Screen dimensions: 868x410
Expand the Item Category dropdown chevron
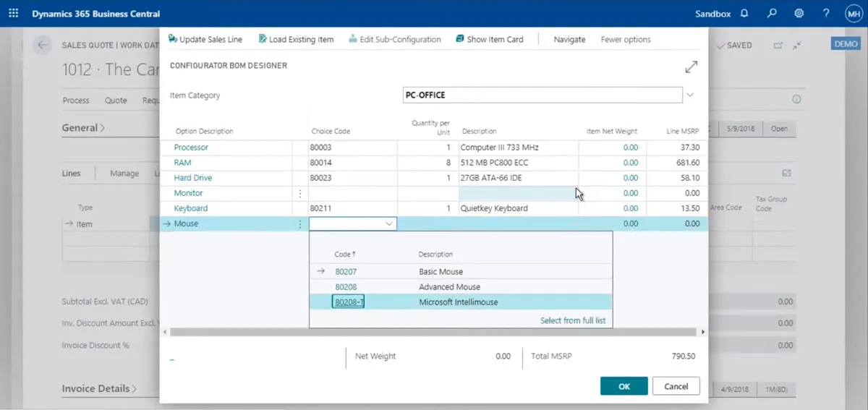click(690, 95)
